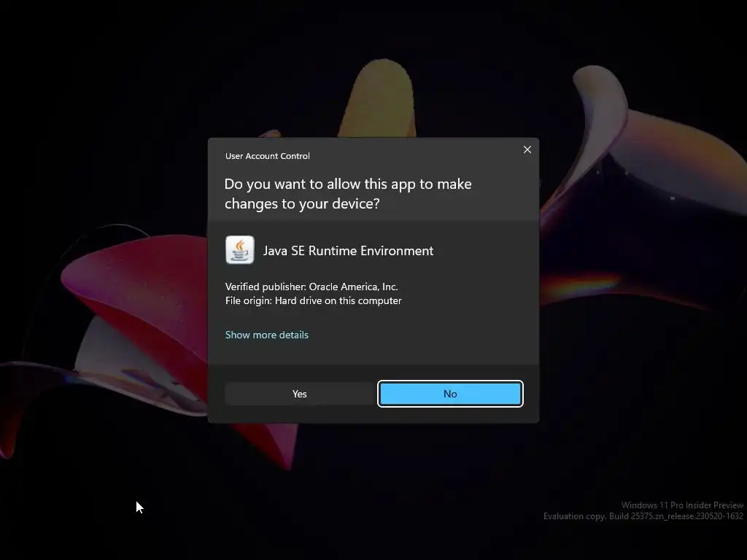Click Yes to allow the app

pyautogui.click(x=299, y=394)
